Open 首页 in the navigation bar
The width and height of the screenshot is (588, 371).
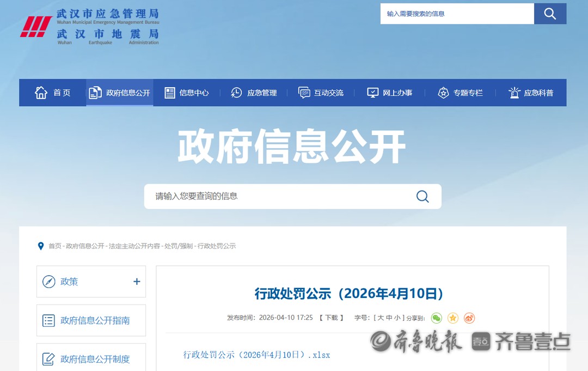(x=53, y=93)
